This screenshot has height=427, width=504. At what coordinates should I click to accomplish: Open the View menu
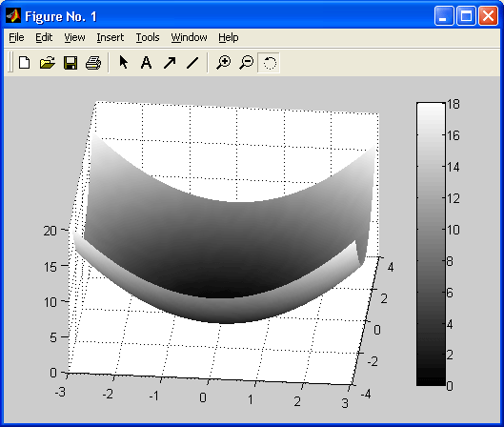74,37
